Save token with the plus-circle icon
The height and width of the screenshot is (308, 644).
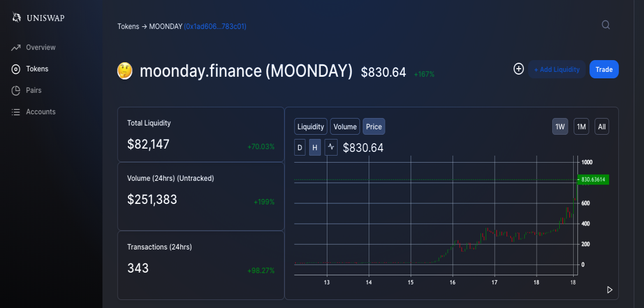tap(518, 69)
